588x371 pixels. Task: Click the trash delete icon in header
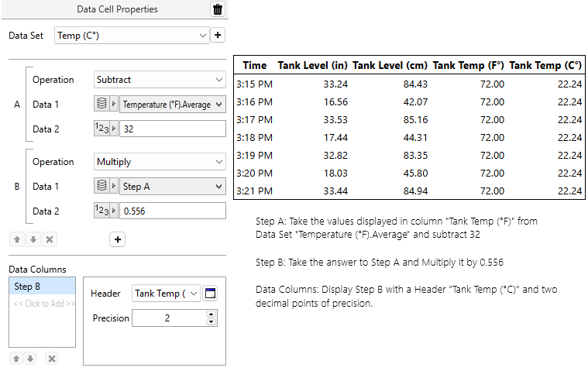pos(218,9)
